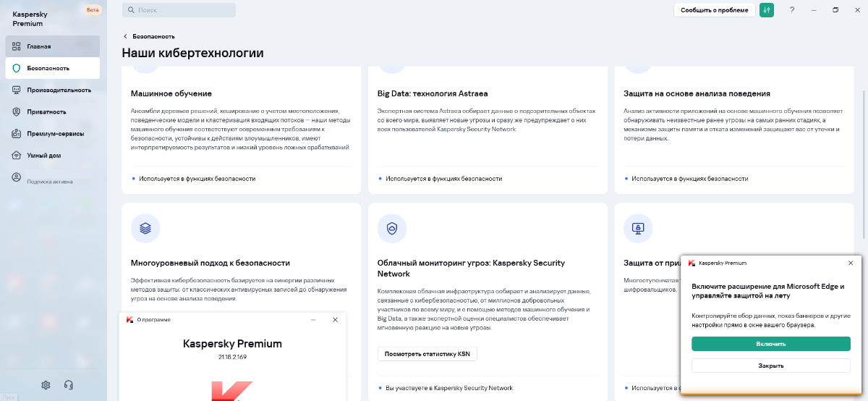Viewport: 868px width, 401px height.
Task: Click the green sliders icon in header
Action: coord(767,10)
